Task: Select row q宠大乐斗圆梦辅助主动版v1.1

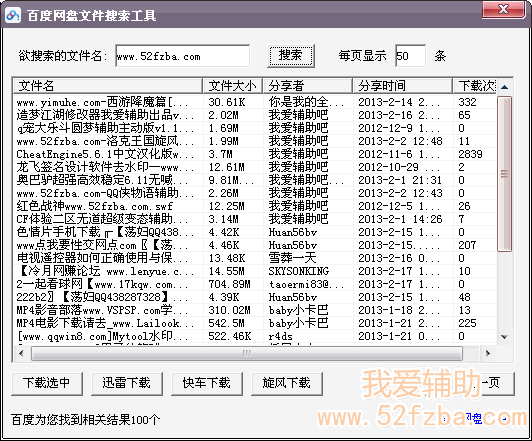Action: [255, 128]
